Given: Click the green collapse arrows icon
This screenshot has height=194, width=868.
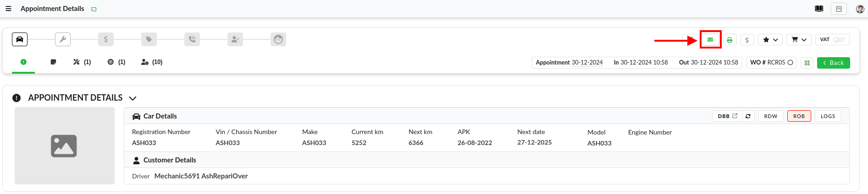Looking at the screenshot, I should click(807, 63).
